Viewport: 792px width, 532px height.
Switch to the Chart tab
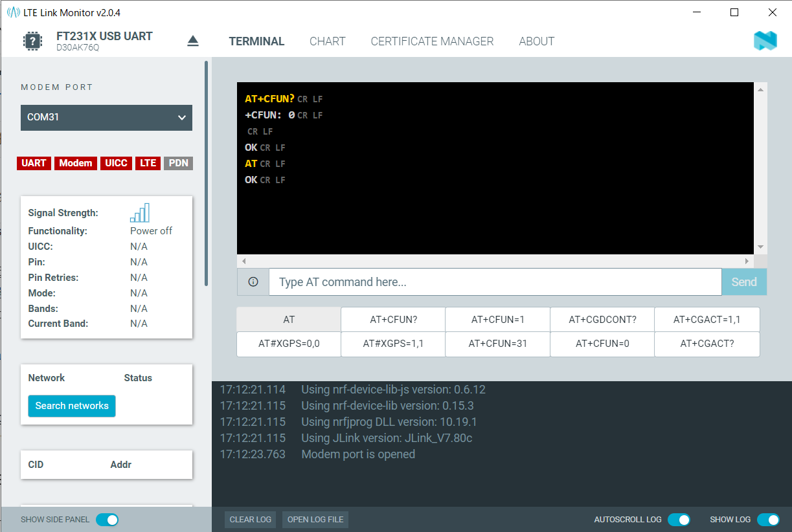(x=327, y=41)
